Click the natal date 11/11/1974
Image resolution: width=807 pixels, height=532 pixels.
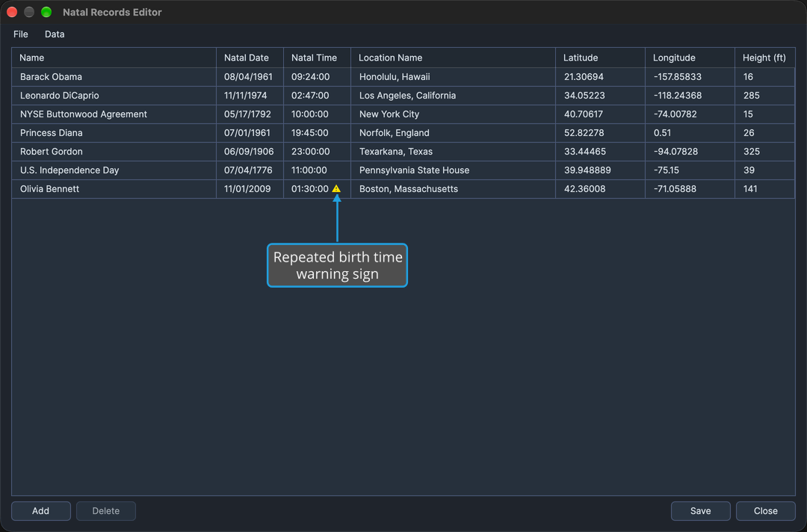point(250,96)
